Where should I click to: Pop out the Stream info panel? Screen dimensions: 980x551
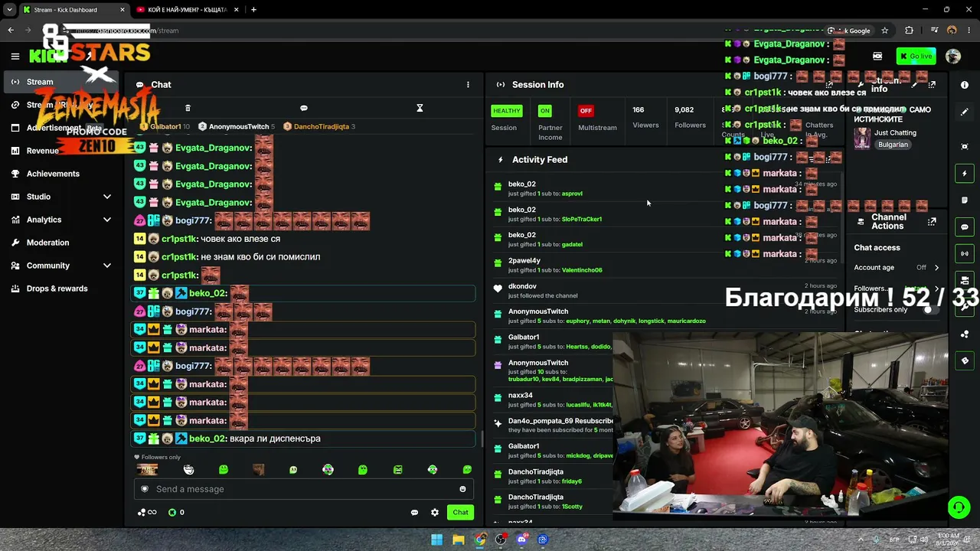click(932, 85)
